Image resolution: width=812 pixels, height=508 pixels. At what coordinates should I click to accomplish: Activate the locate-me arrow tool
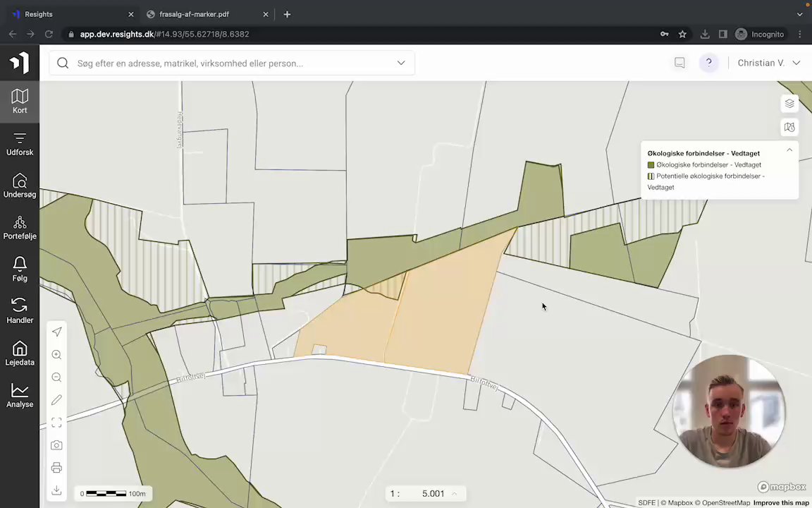(56, 332)
